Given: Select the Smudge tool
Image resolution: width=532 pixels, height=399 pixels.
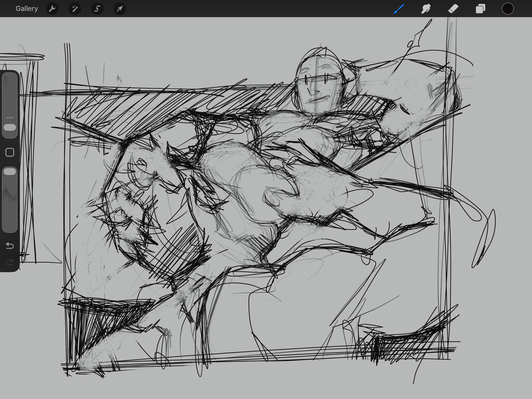Looking at the screenshot, I should (426, 9).
